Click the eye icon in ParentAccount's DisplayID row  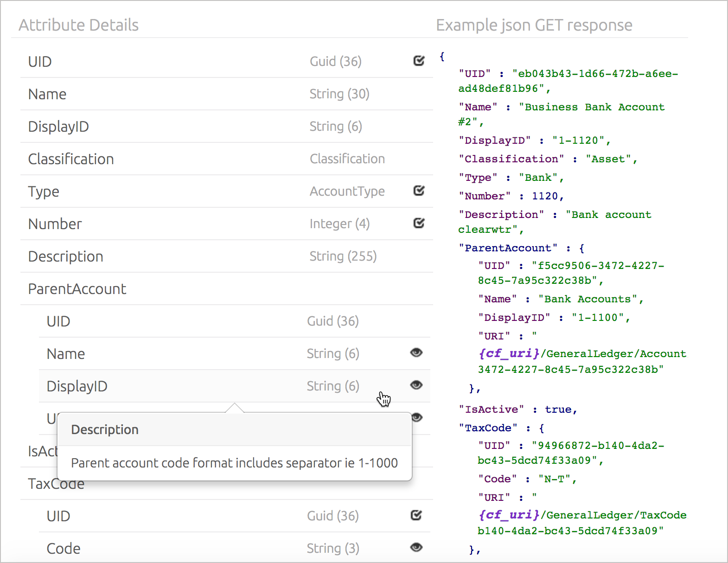pos(416,385)
